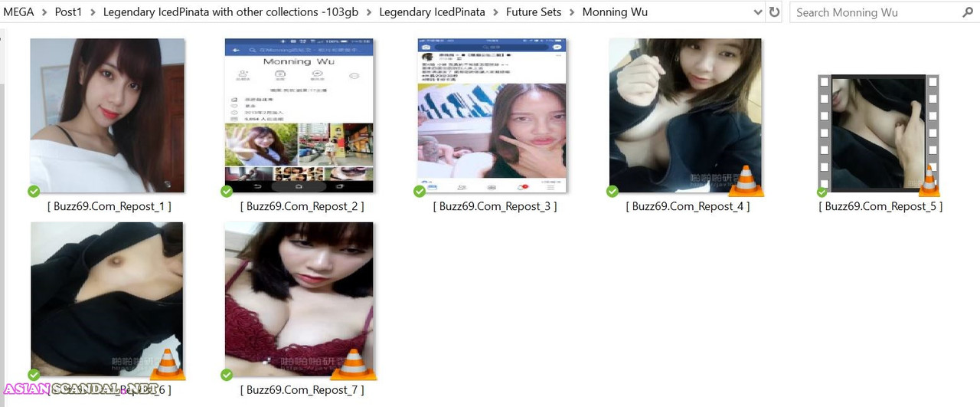Click the magnifier icon in the search box
Viewport: 980px width, 407px height.
[968, 12]
